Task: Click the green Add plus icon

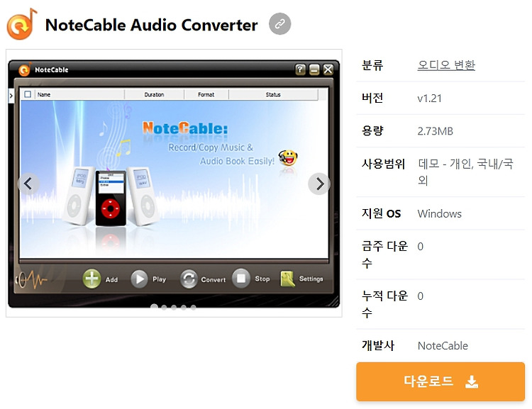Action: pos(92,279)
